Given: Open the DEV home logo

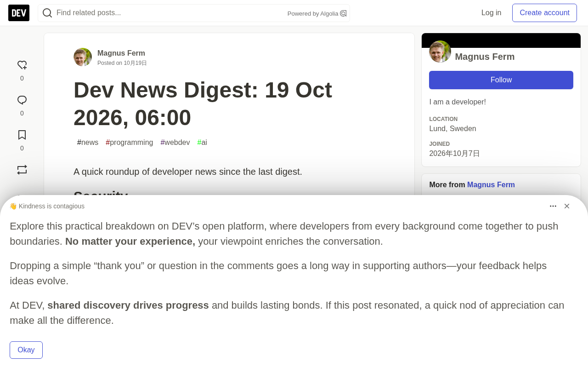Looking at the screenshot, I should (x=19, y=13).
